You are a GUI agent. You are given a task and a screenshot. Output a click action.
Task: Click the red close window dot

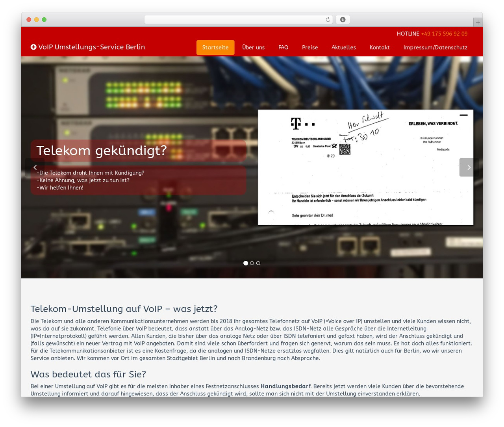click(29, 20)
